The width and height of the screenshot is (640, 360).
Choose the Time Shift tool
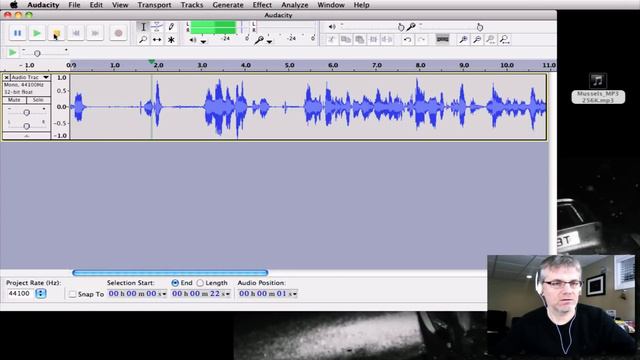click(x=157, y=40)
